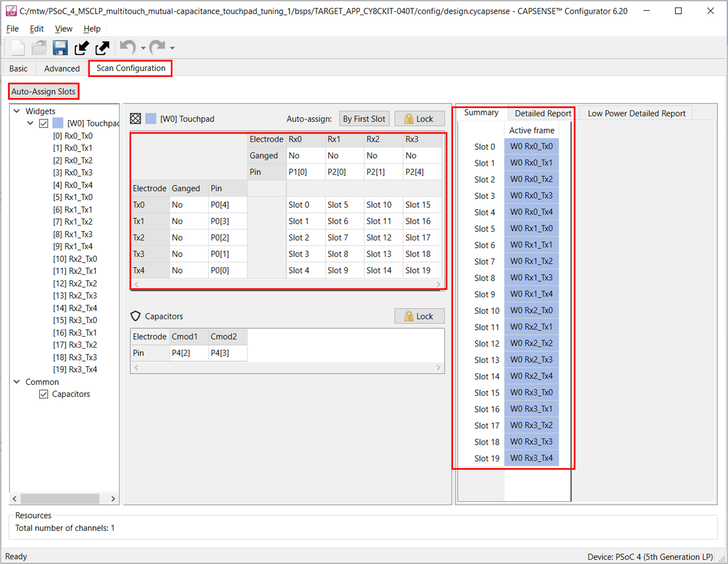
Task: Click the touchpad widget icon beside [W0] Touchpad heading
Action: coord(136,119)
